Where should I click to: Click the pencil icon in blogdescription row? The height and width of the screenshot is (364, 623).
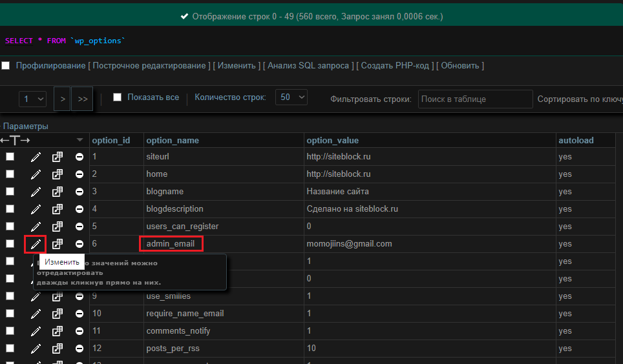(36, 209)
